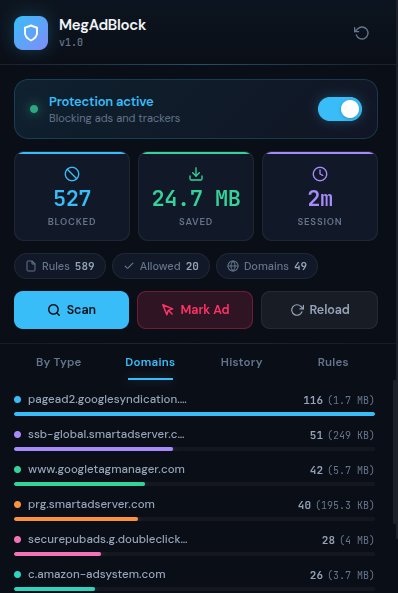The image size is (398, 593).
Task: Switch to the By Type tab
Action: click(x=59, y=362)
